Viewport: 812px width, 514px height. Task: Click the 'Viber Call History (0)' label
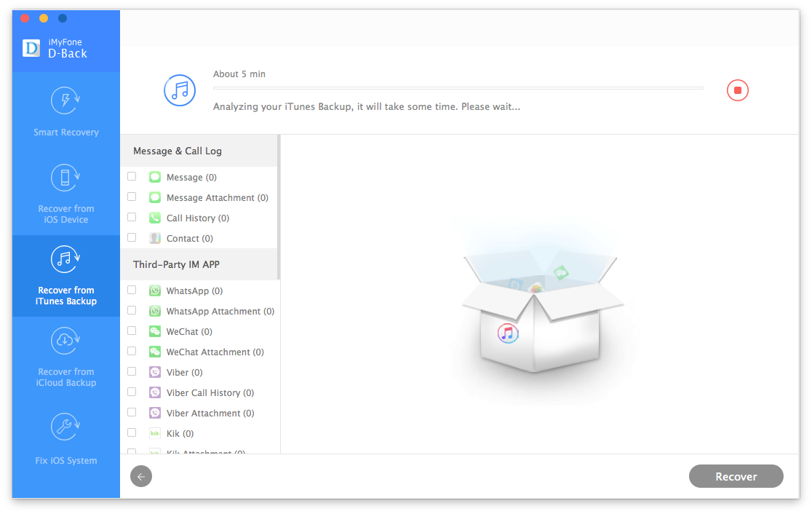[210, 392]
